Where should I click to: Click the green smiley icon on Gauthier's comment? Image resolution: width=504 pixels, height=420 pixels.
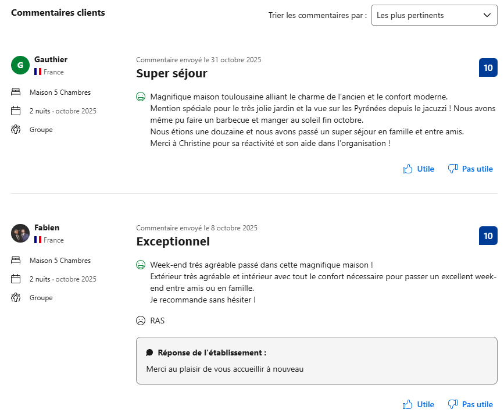point(140,95)
